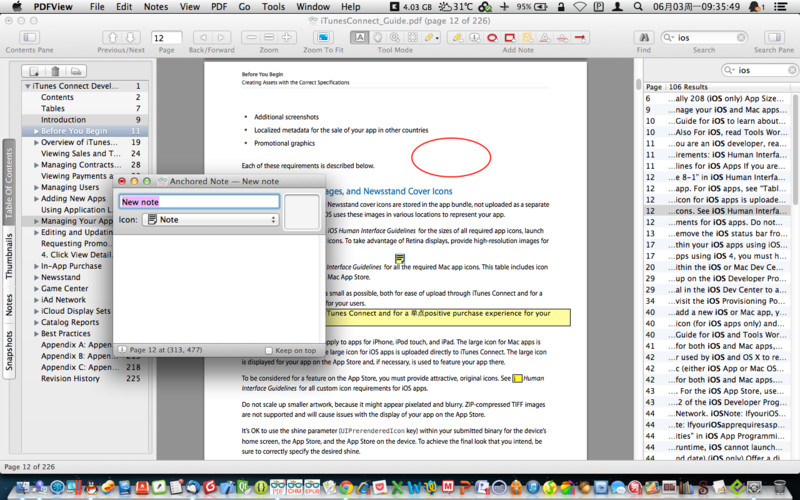Image resolution: width=800 pixels, height=500 pixels.
Task: Click the search results vertical scrollbar
Action: (x=795, y=151)
